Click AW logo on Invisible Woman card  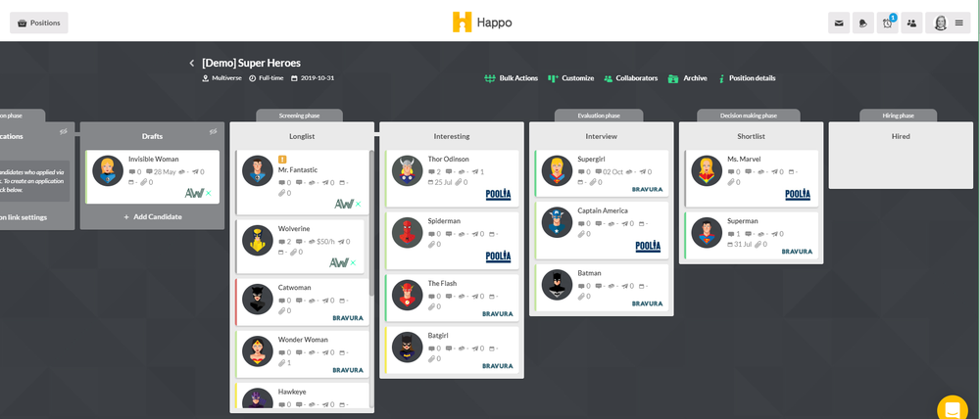198,193
